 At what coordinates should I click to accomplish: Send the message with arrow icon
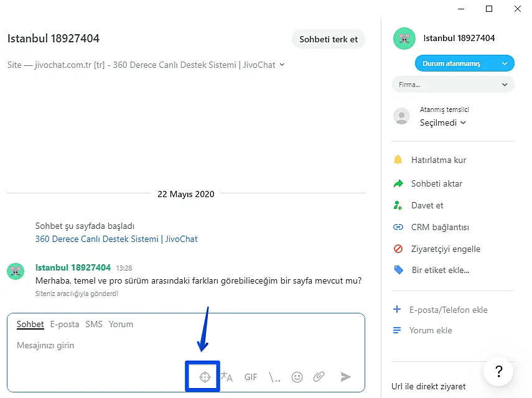[345, 377]
